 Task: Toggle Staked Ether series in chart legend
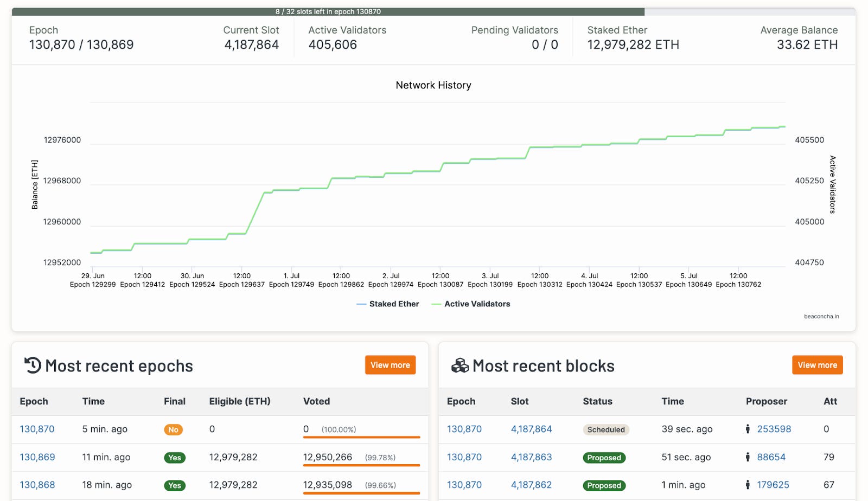pos(388,304)
